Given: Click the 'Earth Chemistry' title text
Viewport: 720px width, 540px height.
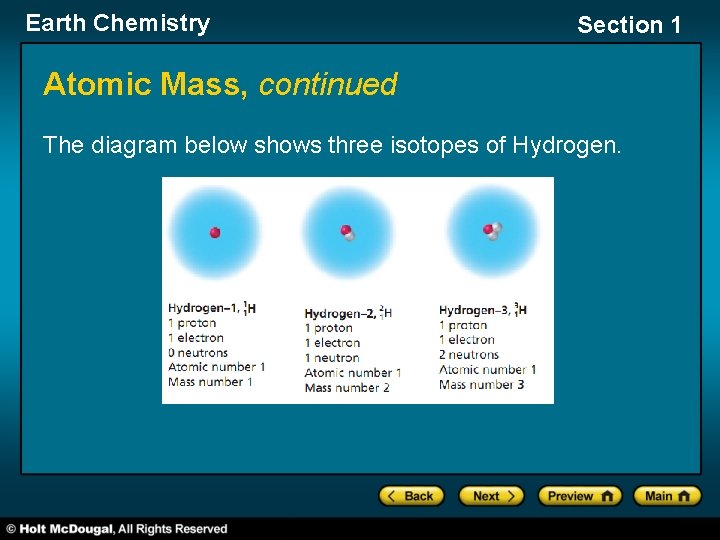Looking at the screenshot, I should coord(118,23).
